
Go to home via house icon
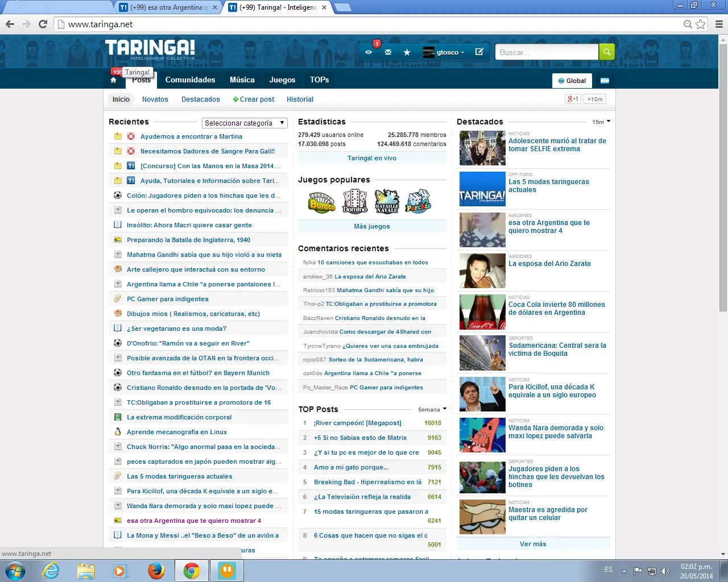coord(113,80)
